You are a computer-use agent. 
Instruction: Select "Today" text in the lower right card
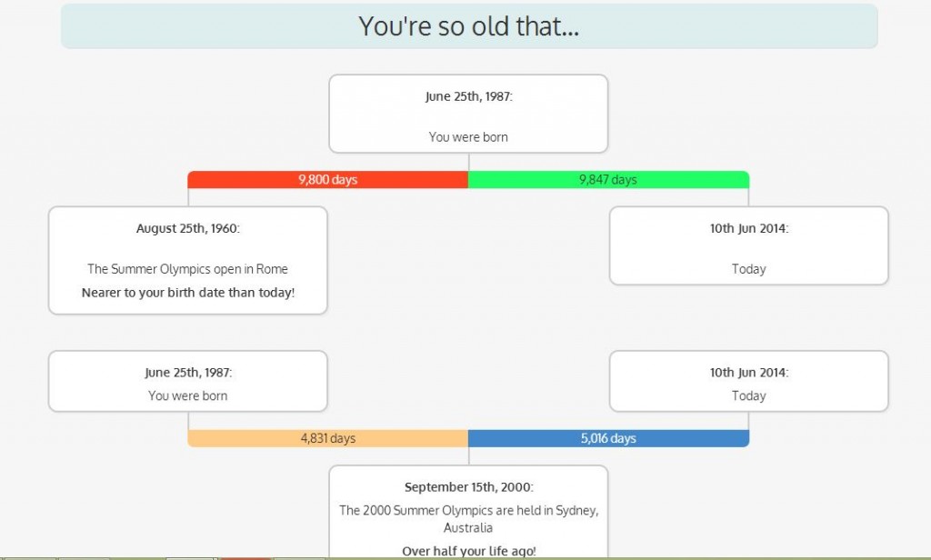click(x=748, y=396)
